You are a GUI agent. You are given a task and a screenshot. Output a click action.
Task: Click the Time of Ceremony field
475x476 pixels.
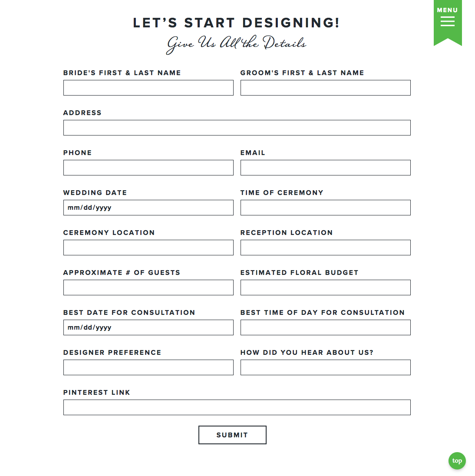tap(325, 208)
